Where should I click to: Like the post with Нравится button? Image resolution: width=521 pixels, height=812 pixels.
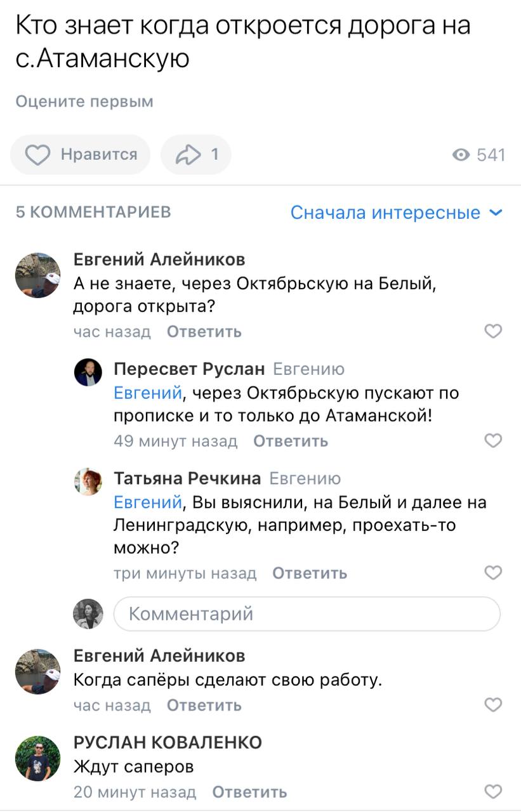point(81,155)
